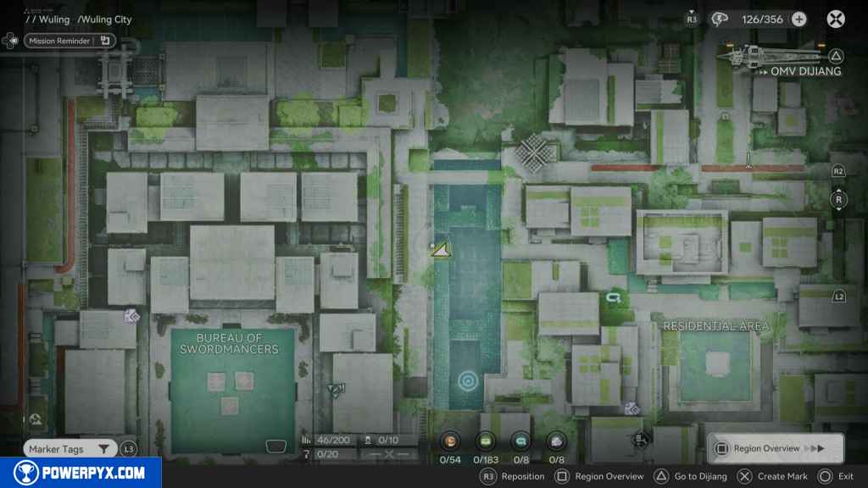868x488 pixels.
Task: Click the cube marker left of Bureau of Swordmancers
Action: pos(131,315)
